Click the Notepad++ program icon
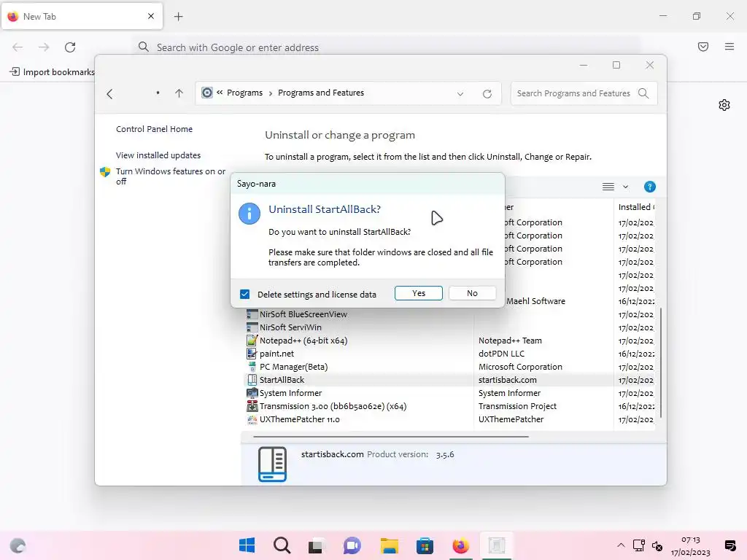This screenshot has height=560, width=747. tap(252, 341)
